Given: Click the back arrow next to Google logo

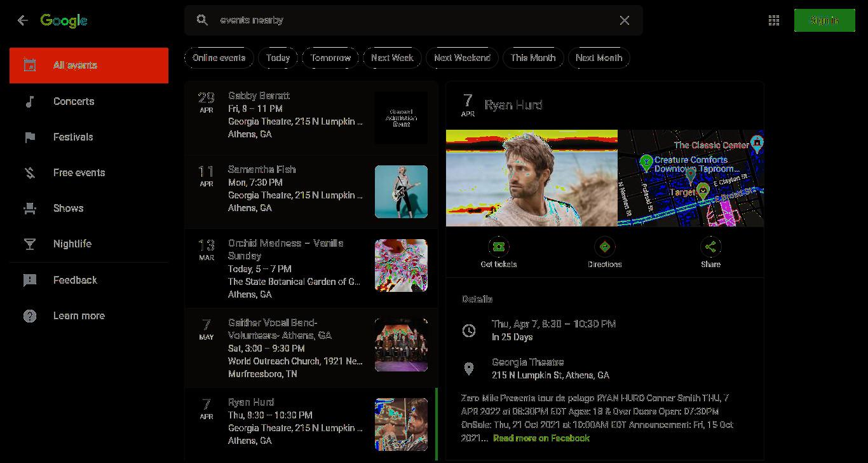Looking at the screenshot, I should coord(23,20).
